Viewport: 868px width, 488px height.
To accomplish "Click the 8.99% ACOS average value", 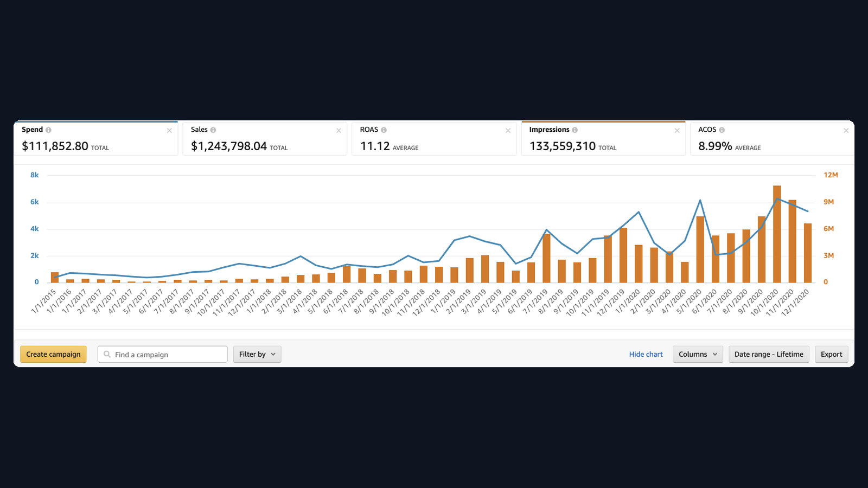I will pos(715,146).
